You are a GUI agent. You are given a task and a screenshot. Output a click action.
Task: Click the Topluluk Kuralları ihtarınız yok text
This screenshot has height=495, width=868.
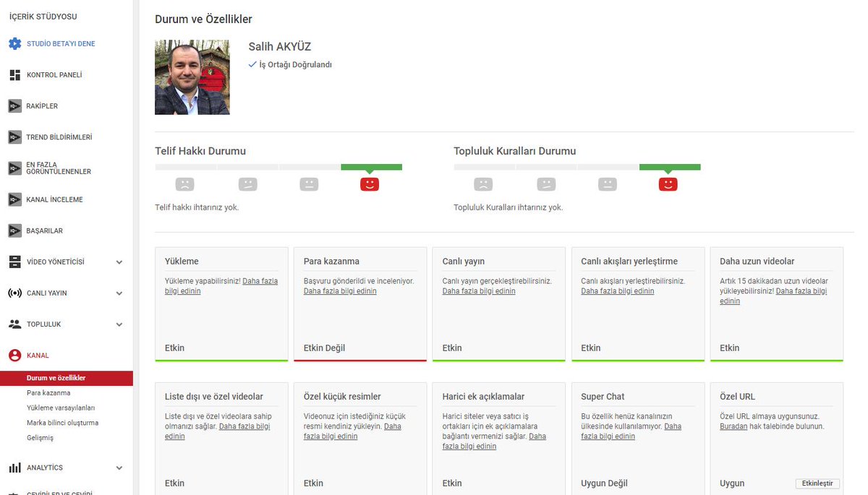pyautogui.click(x=509, y=207)
